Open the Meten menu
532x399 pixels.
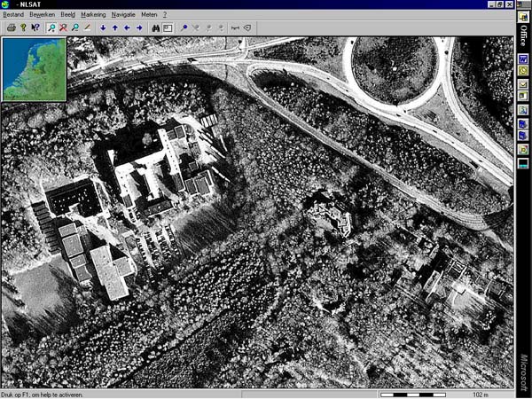(x=149, y=15)
